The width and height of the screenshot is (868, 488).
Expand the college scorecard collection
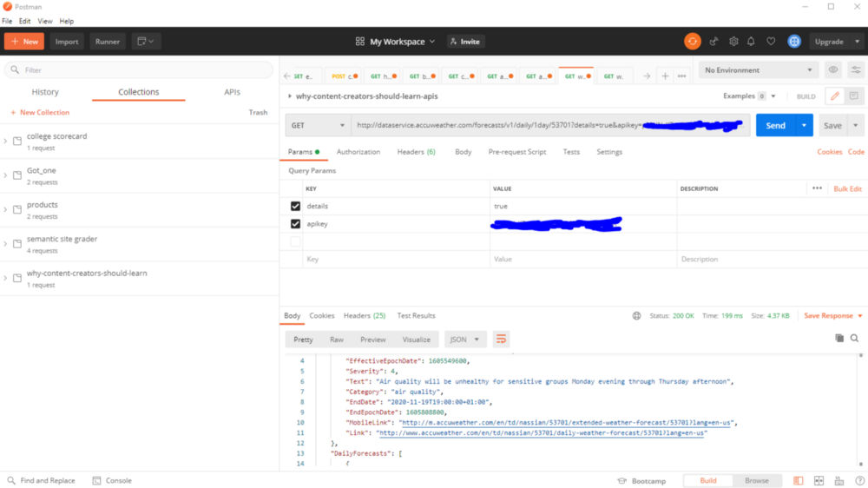(5, 142)
